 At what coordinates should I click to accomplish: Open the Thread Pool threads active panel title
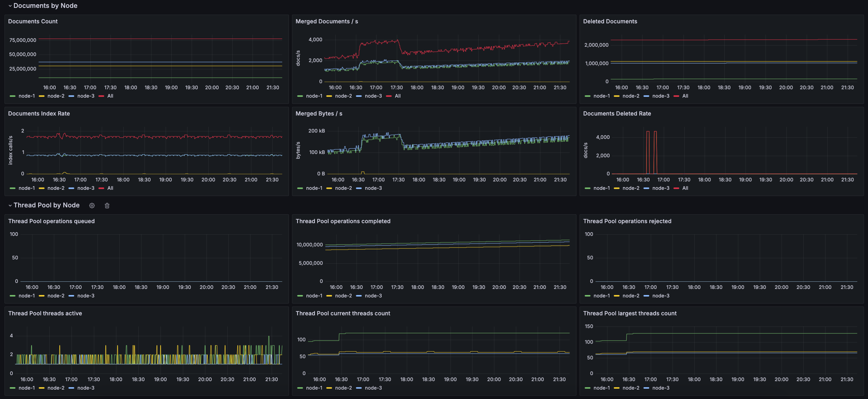(45, 313)
